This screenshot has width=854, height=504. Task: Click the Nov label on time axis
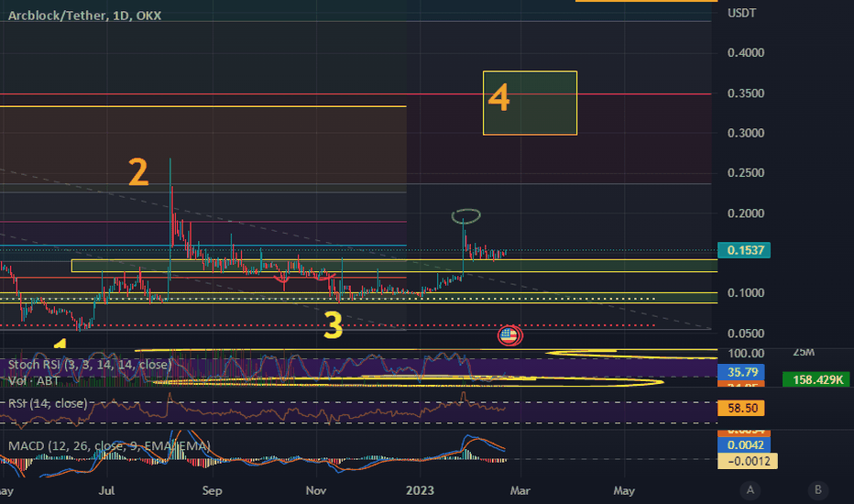tap(316, 490)
